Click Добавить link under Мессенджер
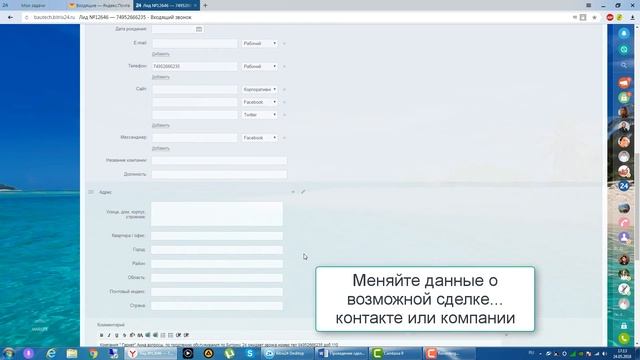Screen dimensions: 640x360 pyautogui.click(x=160, y=148)
